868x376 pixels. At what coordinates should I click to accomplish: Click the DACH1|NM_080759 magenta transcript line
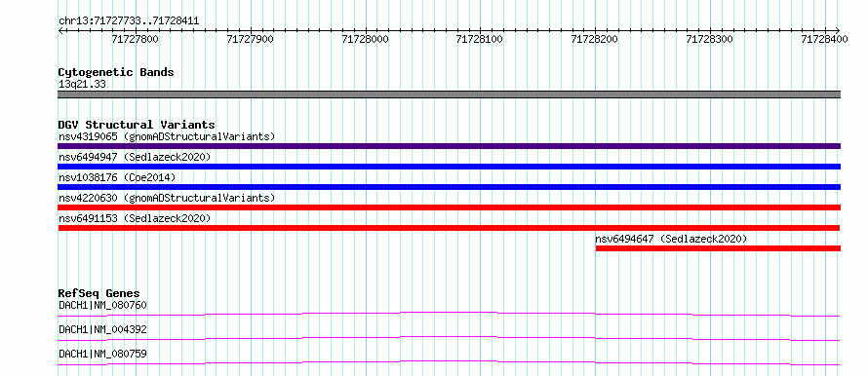tap(449, 362)
